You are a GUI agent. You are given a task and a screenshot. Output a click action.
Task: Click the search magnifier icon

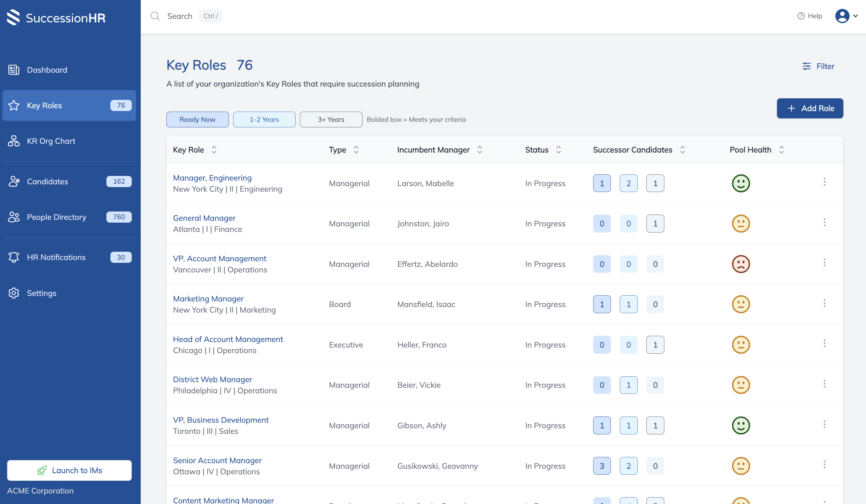pyautogui.click(x=155, y=16)
